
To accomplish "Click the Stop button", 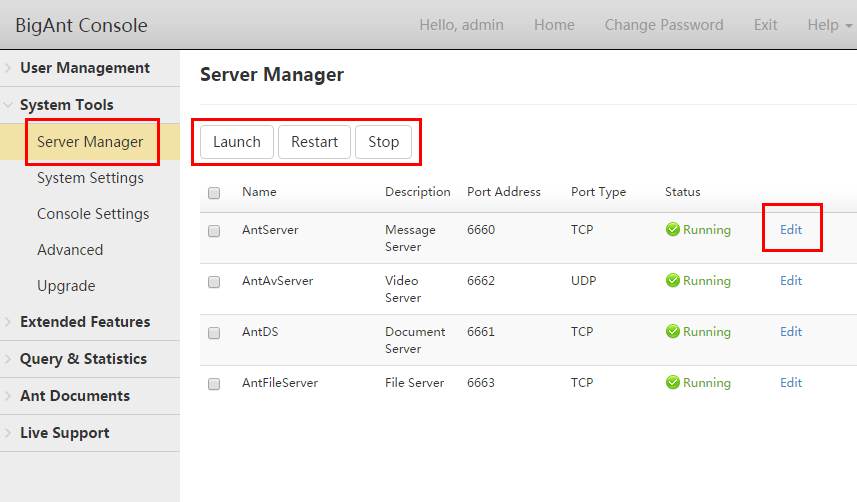I will coord(383,142).
